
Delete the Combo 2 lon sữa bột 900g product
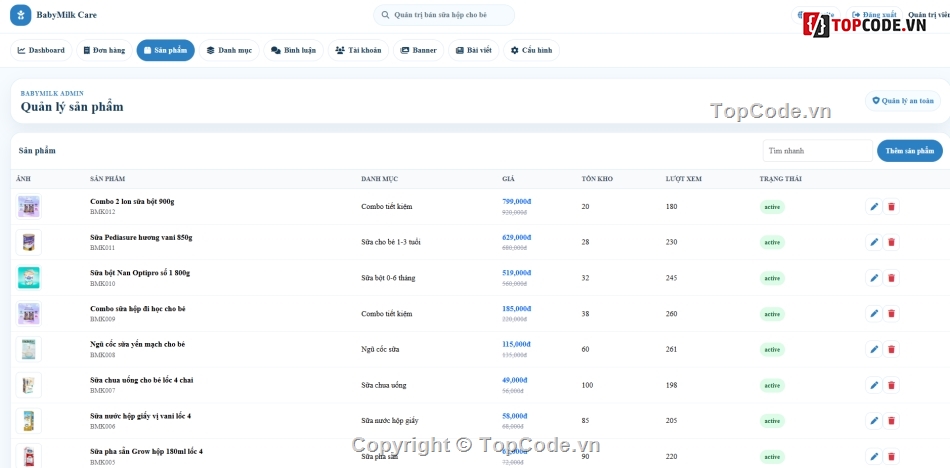coord(891,207)
